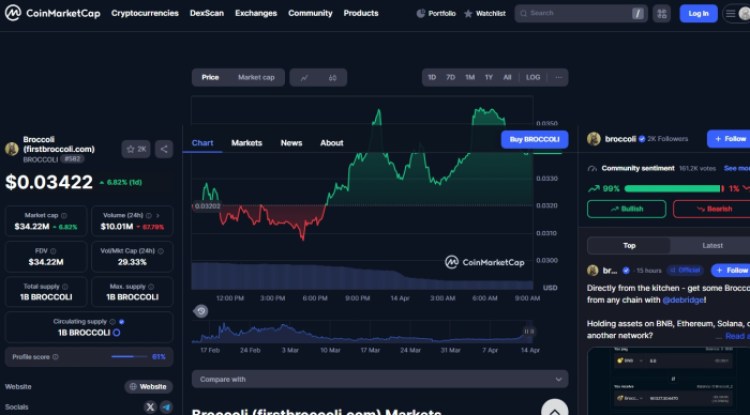Click Max. supply info icon
Viewport: 750px width, 415px height.
pyautogui.click(x=151, y=286)
